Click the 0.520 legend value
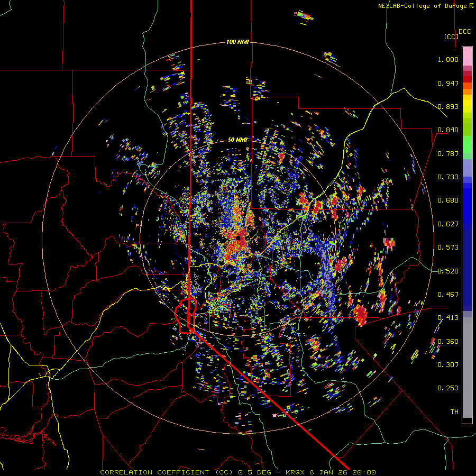This screenshot has width=476, height=476. pyautogui.click(x=448, y=271)
